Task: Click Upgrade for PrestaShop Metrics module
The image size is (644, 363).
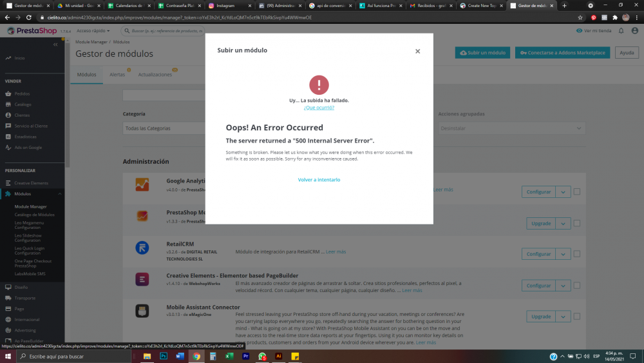Action: (541, 224)
